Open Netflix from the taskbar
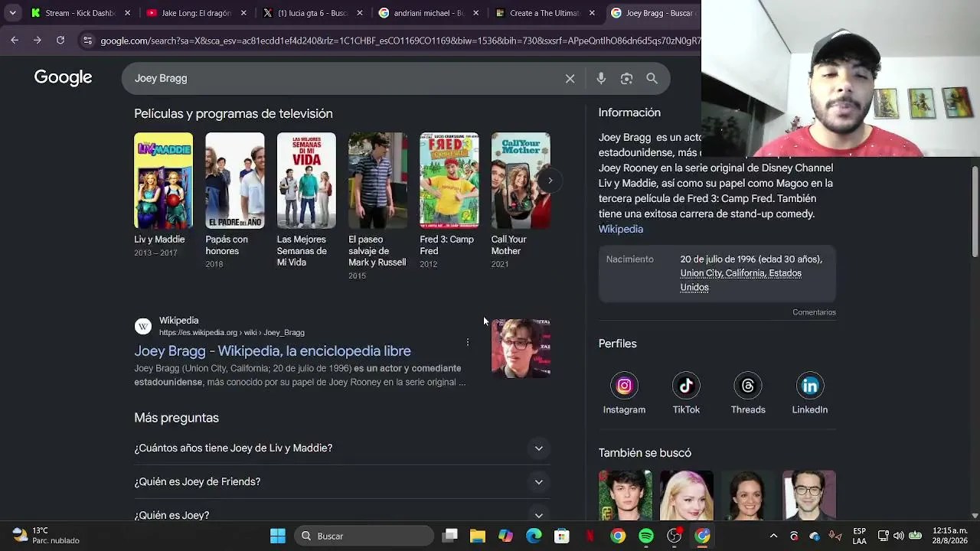The image size is (980, 551). (590, 536)
